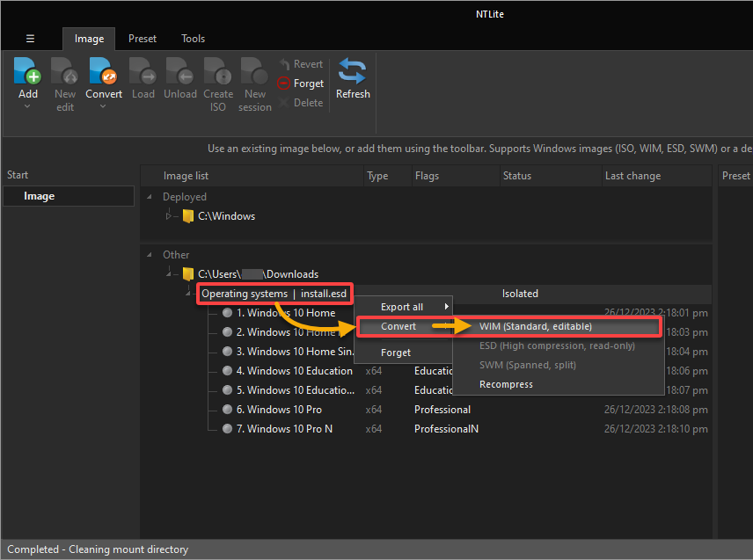This screenshot has width=753, height=560.
Task: Click the Add image toolbar icon
Action: pyautogui.click(x=27, y=70)
